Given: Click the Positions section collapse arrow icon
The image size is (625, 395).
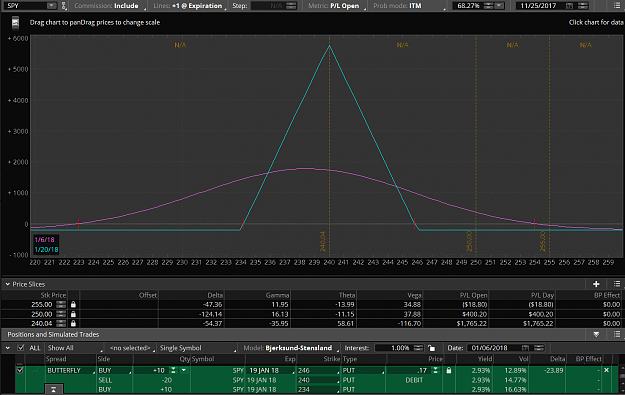Looking at the screenshot, I should (x=596, y=334).
